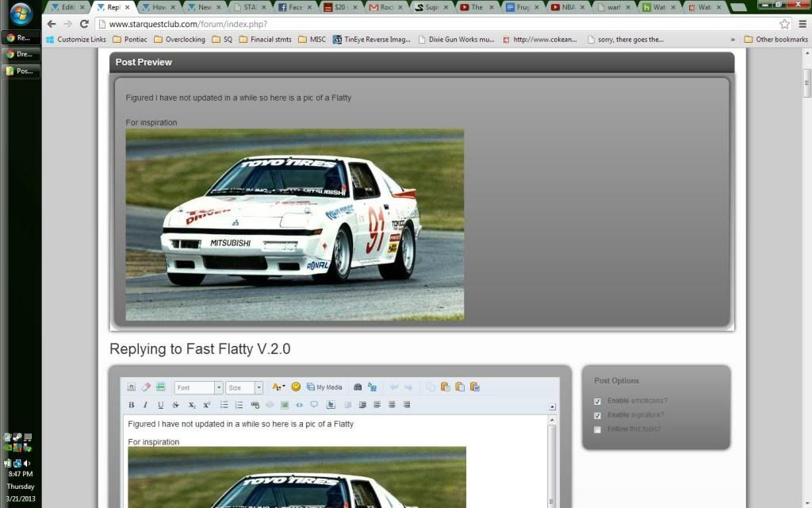This screenshot has width=812, height=508.
Task: Apply strikethrough formatting in the editor
Action: click(175, 405)
